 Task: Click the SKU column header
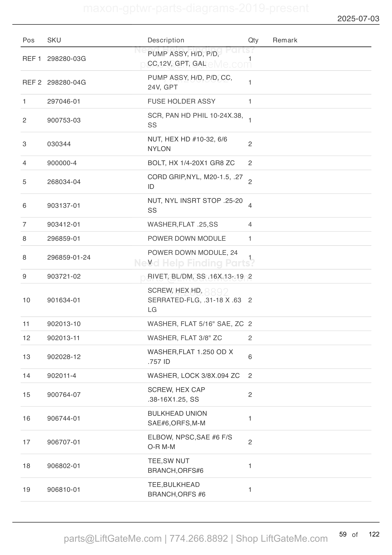[54, 40]
